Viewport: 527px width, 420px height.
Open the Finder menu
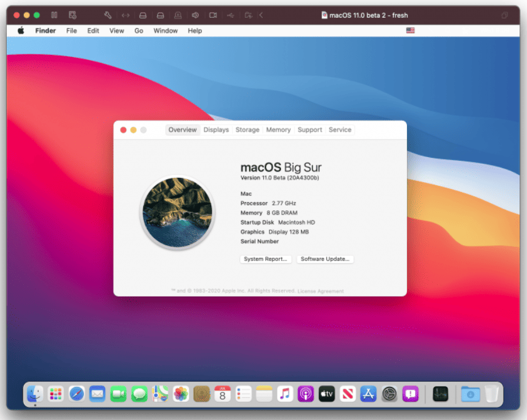coord(45,31)
